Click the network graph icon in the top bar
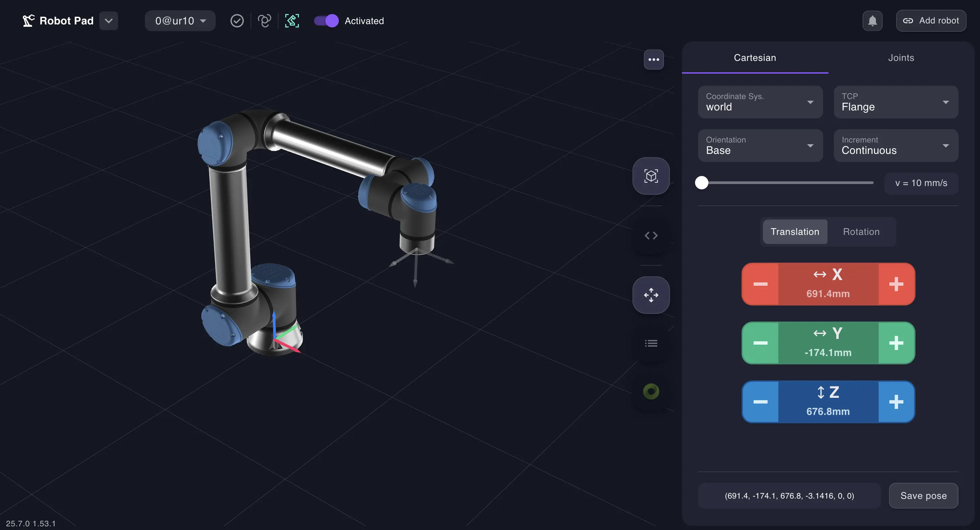Screen dimensions: 980x530 coord(264,21)
